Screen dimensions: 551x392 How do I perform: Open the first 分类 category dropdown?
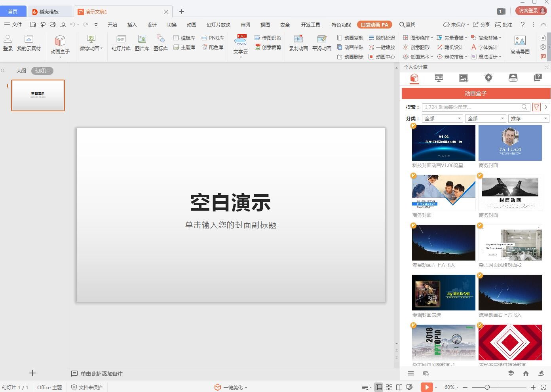[x=442, y=118]
